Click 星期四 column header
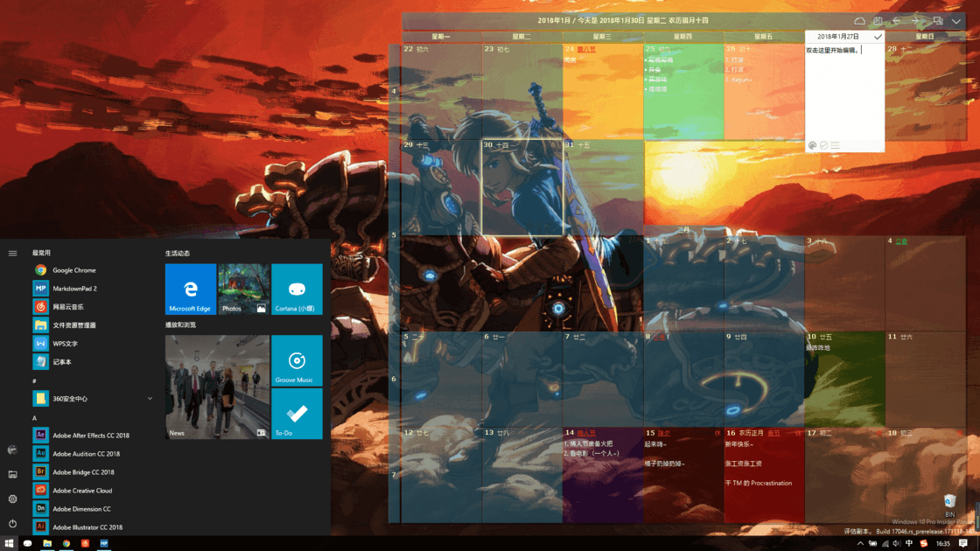The height and width of the screenshot is (551, 980). (x=683, y=37)
